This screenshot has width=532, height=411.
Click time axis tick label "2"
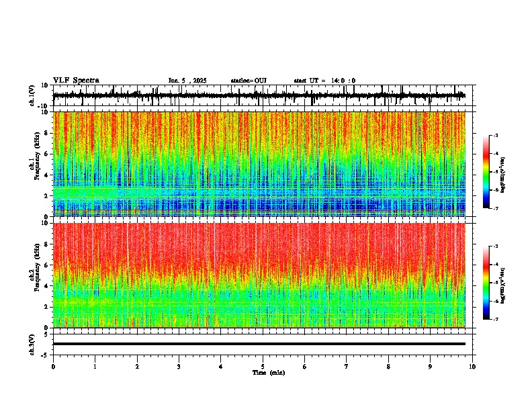tap(137, 367)
